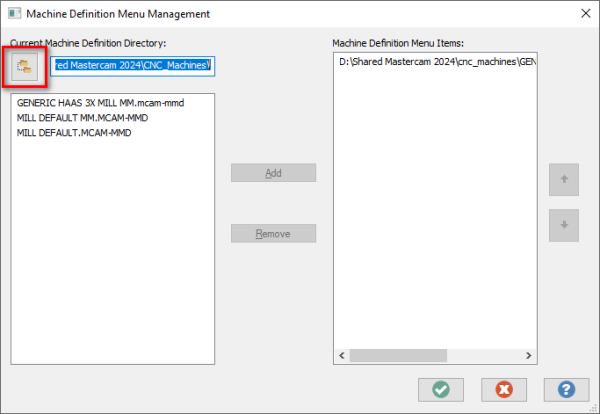Click the scrollbar track beside the thumb
Image resolution: width=600 pixels, height=414 pixels.
tap(484, 355)
